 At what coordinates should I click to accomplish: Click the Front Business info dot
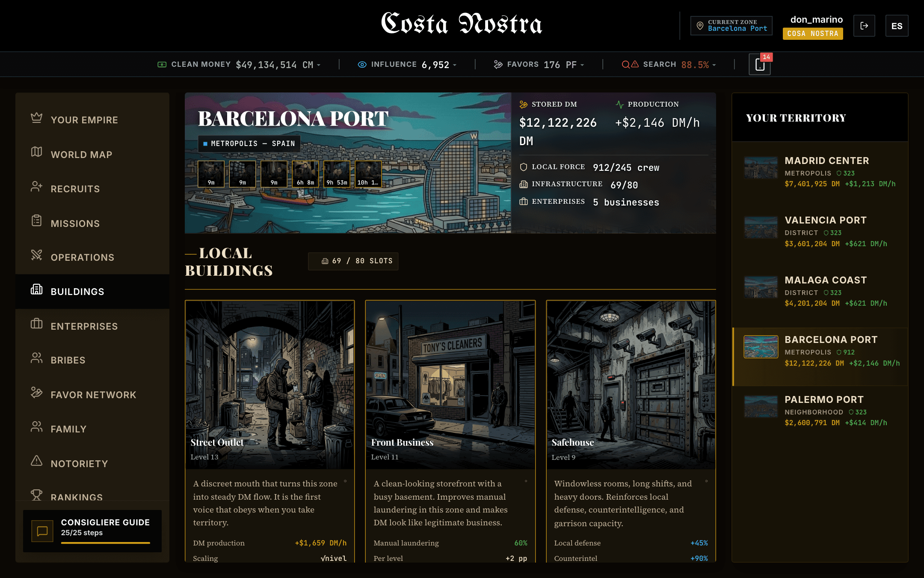point(526,481)
